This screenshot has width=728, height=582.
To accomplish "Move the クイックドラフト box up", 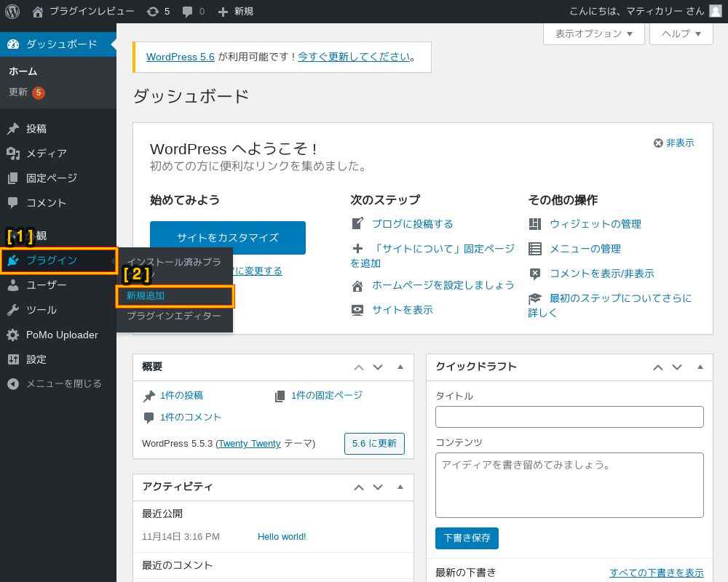I will tap(658, 367).
